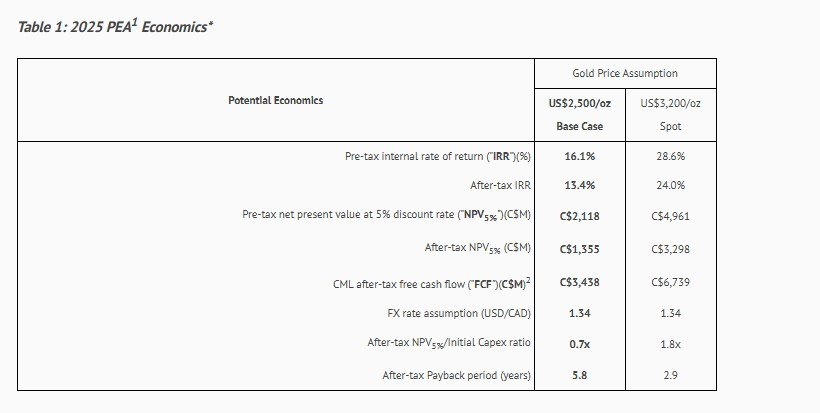Click the Potential Economics column header
Screen dimensions: 820x413
[275, 100]
